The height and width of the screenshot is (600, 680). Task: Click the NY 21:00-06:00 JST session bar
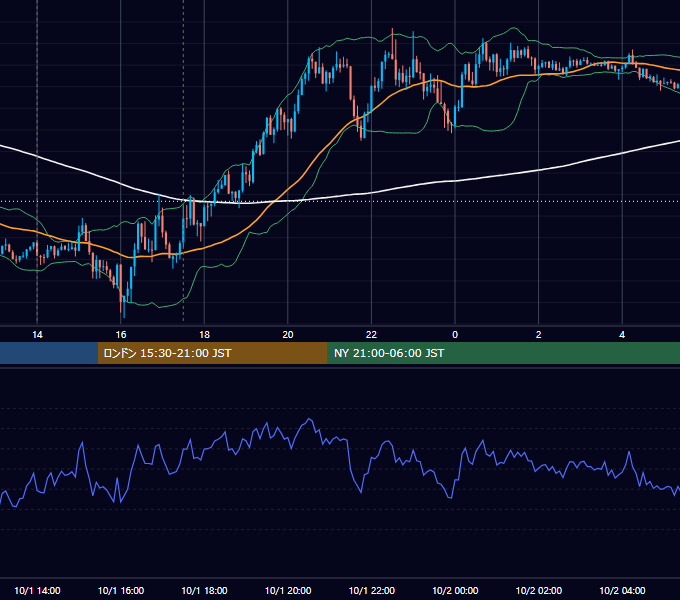coord(503,353)
